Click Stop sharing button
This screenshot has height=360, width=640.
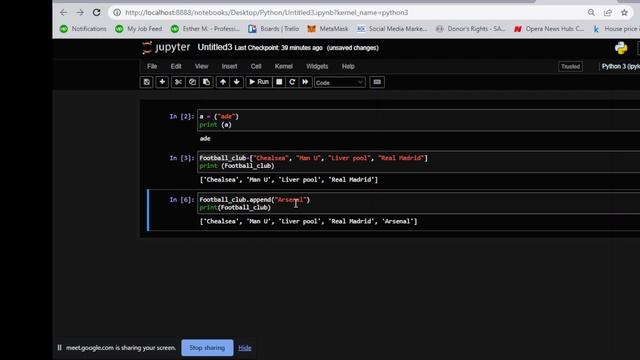pos(207,348)
